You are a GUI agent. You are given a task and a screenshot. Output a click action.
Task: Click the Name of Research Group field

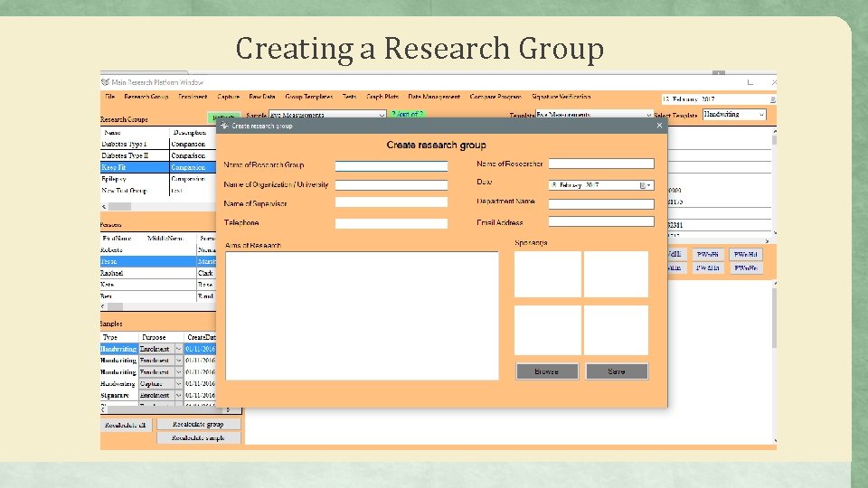[392, 166]
